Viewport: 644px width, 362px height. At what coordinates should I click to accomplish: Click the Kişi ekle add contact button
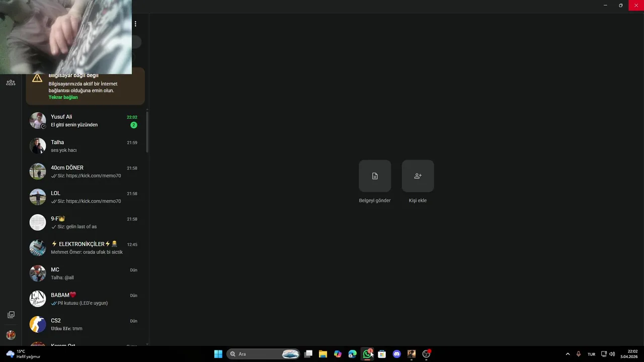tap(418, 176)
